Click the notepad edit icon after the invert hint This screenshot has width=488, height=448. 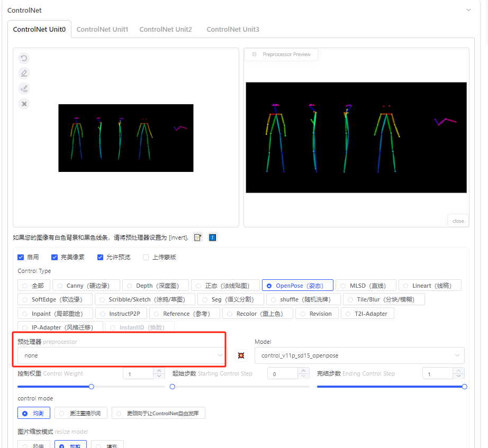197,237
